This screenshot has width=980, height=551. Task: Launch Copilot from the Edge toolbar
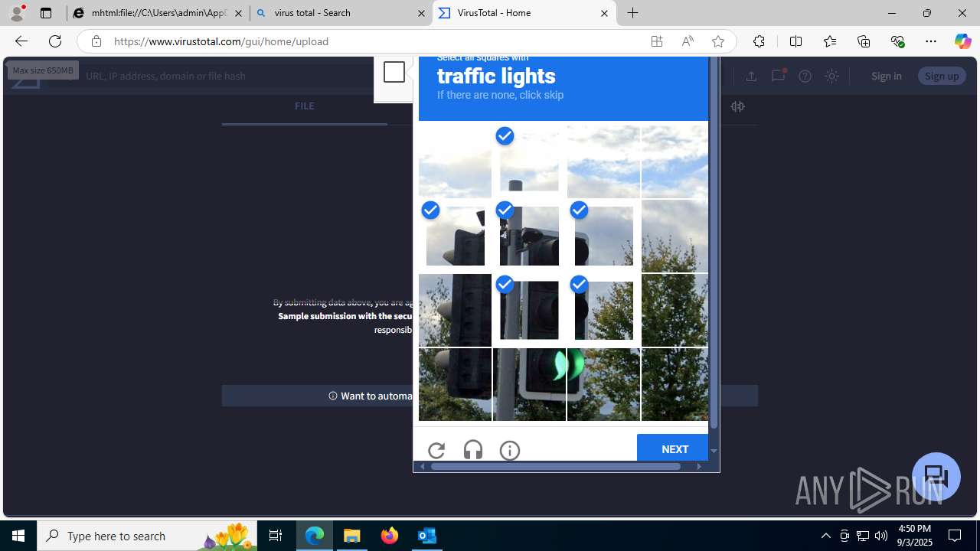click(962, 41)
